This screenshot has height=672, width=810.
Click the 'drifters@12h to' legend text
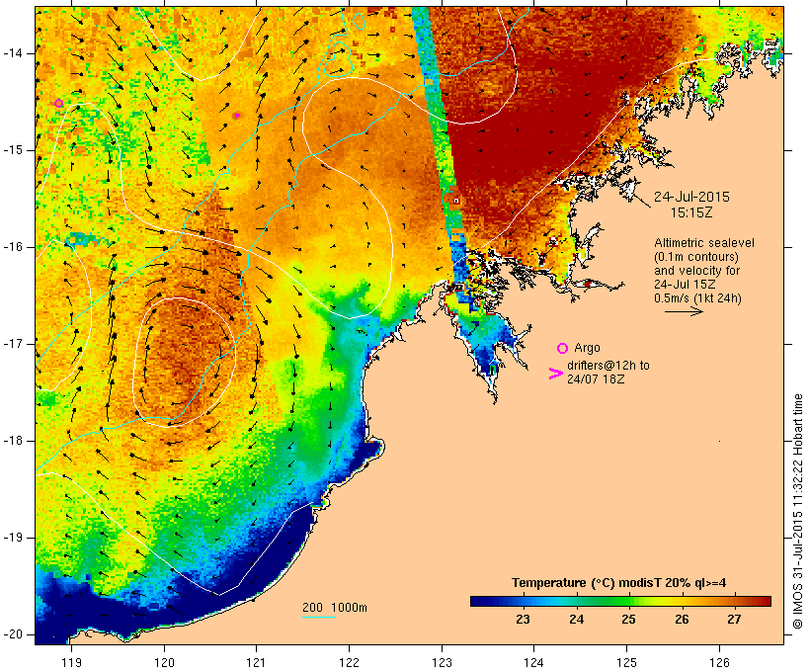coord(608,366)
